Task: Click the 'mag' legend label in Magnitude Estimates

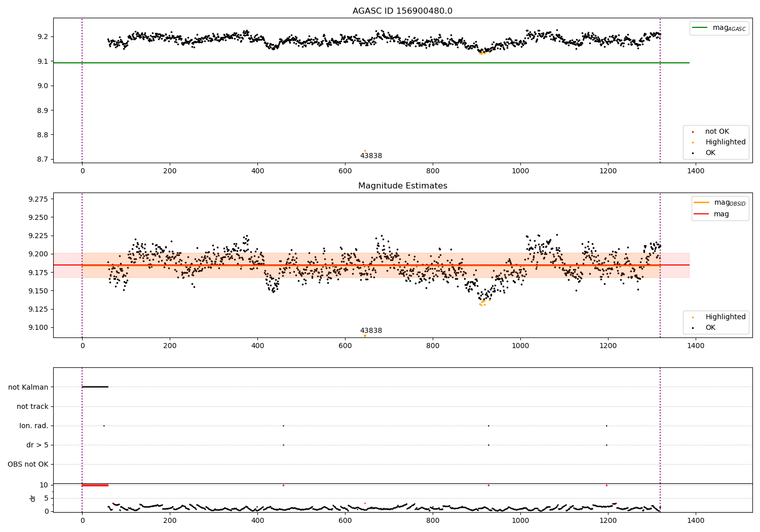Action: tap(721, 214)
